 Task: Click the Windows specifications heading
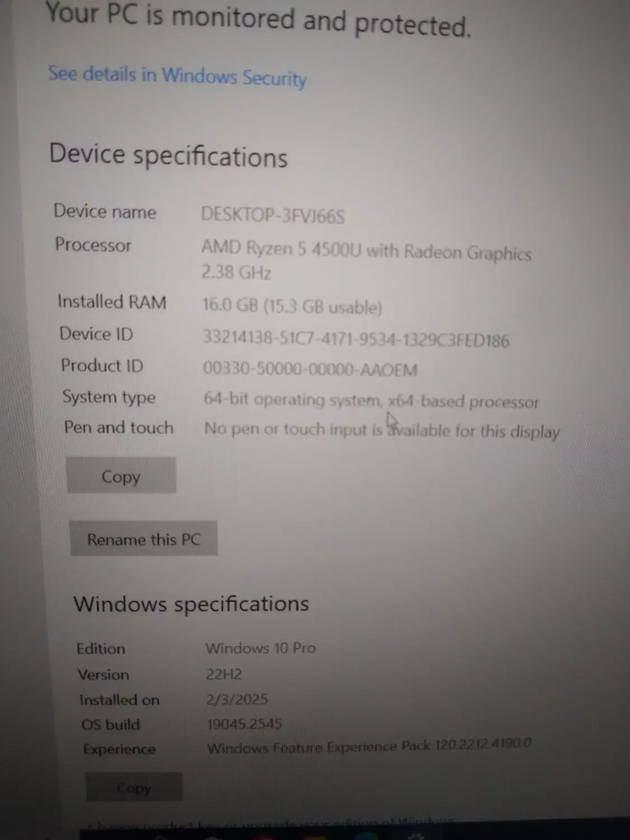pyautogui.click(x=191, y=604)
